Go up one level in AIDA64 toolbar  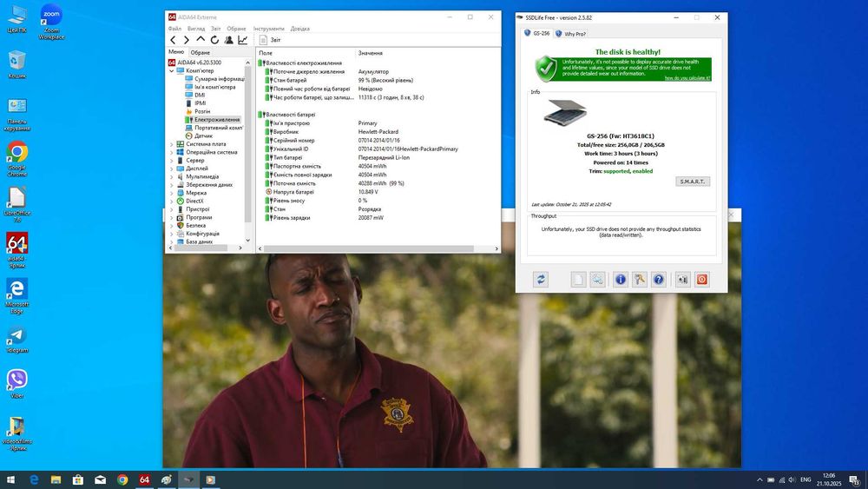201,39
